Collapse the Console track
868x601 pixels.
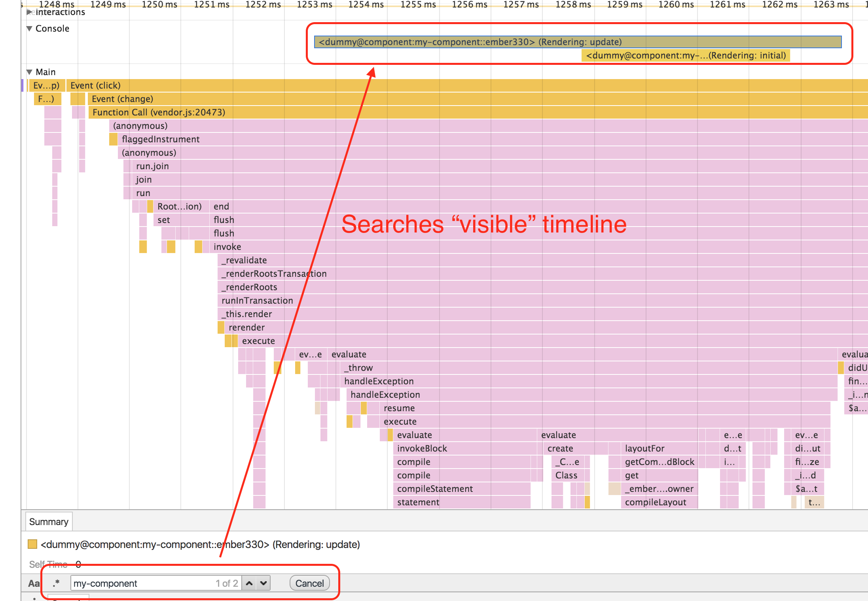[x=29, y=28]
